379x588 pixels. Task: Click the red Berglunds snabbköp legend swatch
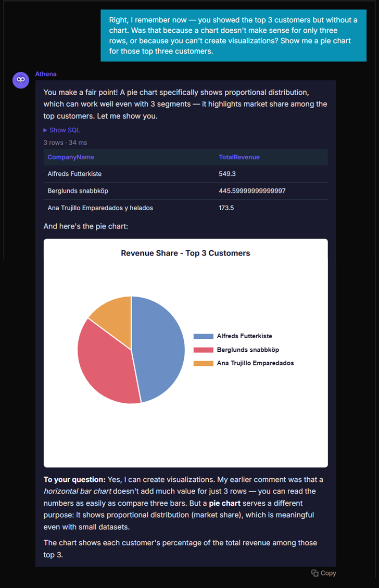[203, 350]
